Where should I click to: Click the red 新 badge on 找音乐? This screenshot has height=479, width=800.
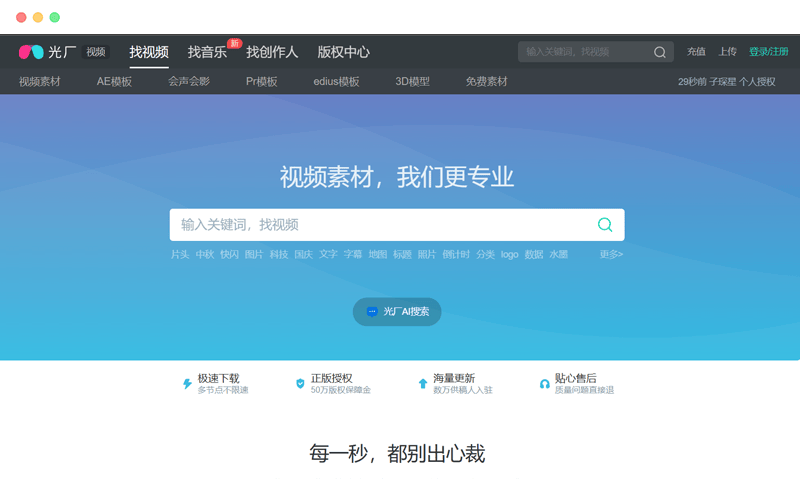[235, 43]
